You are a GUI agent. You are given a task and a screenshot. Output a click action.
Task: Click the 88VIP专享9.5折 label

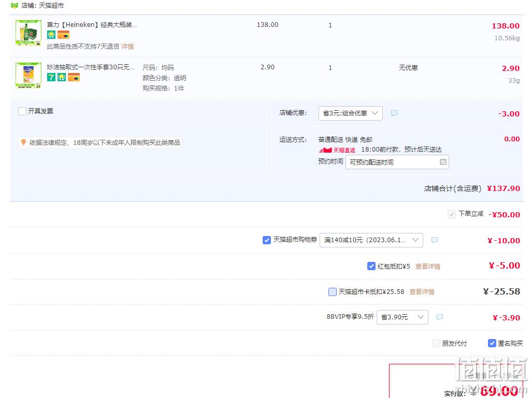tap(350, 317)
